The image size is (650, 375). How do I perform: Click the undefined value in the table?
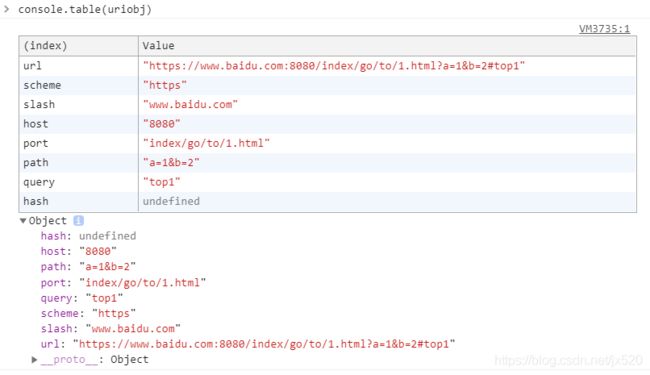(x=171, y=201)
